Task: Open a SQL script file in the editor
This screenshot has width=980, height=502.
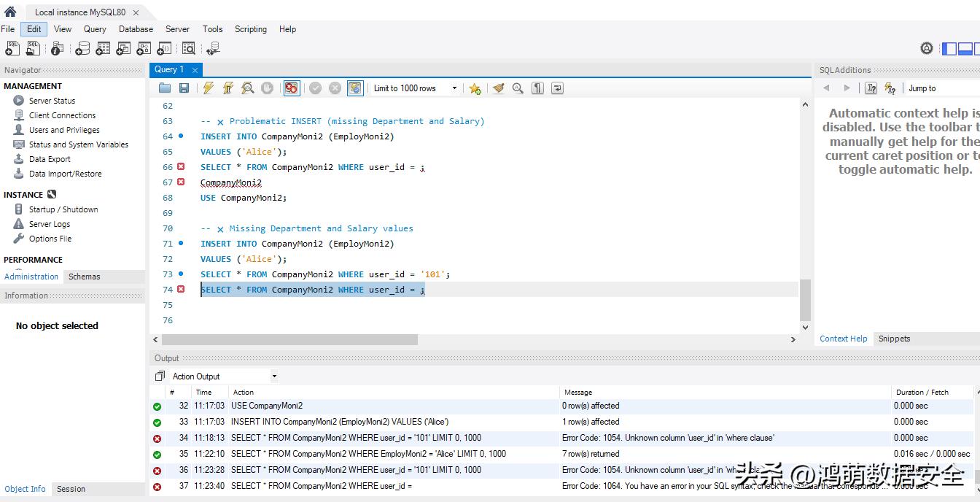Action: coord(165,88)
